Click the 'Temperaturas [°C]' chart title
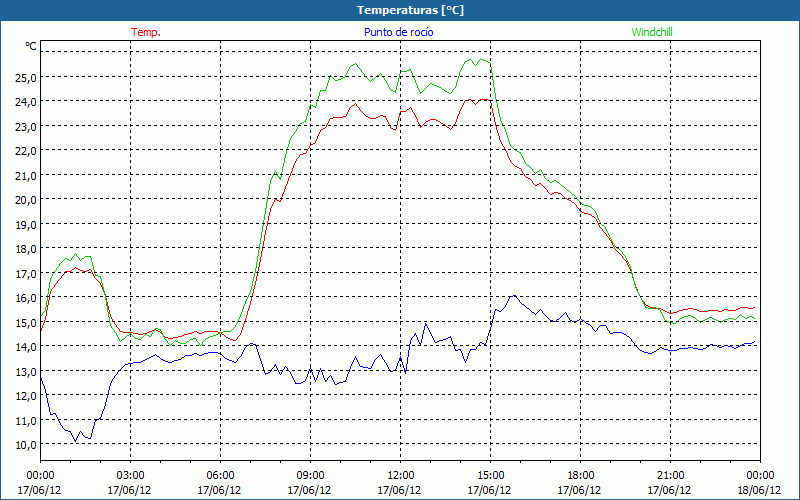This screenshot has width=800, height=500. tap(410, 10)
